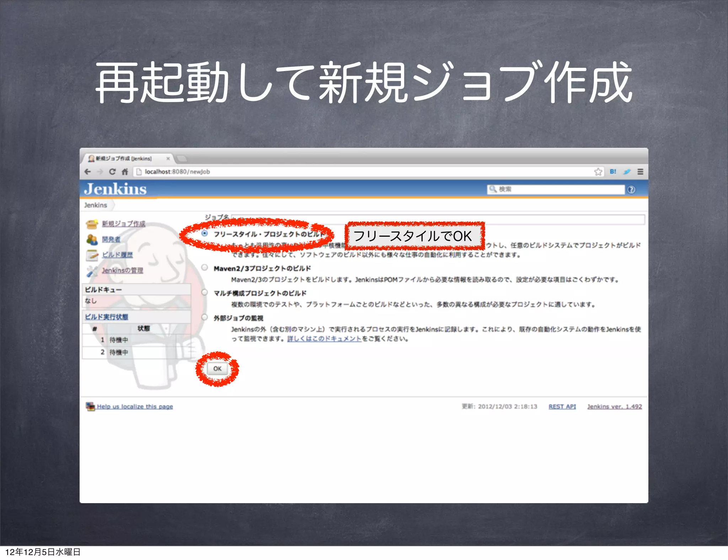Open the REST API link
Image resolution: width=728 pixels, height=560 pixels.
(562, 406)
